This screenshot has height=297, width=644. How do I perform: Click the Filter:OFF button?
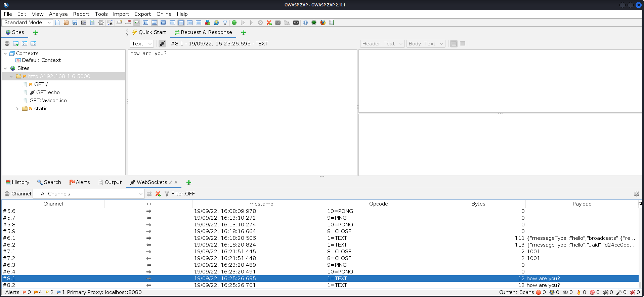point(180,194)
